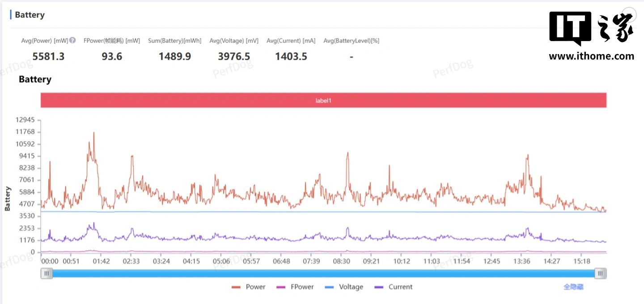Click the left handle of the time range slider
This screenshot has height=304, width=644.
tap(47, 274)
